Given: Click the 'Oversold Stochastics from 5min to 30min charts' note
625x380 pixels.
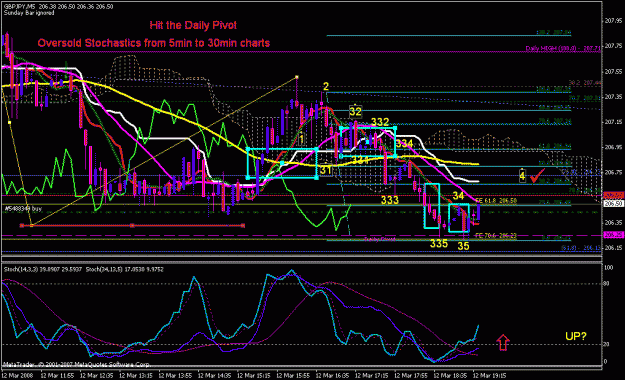Looking at the screenshot, I should tap(153, 43).
